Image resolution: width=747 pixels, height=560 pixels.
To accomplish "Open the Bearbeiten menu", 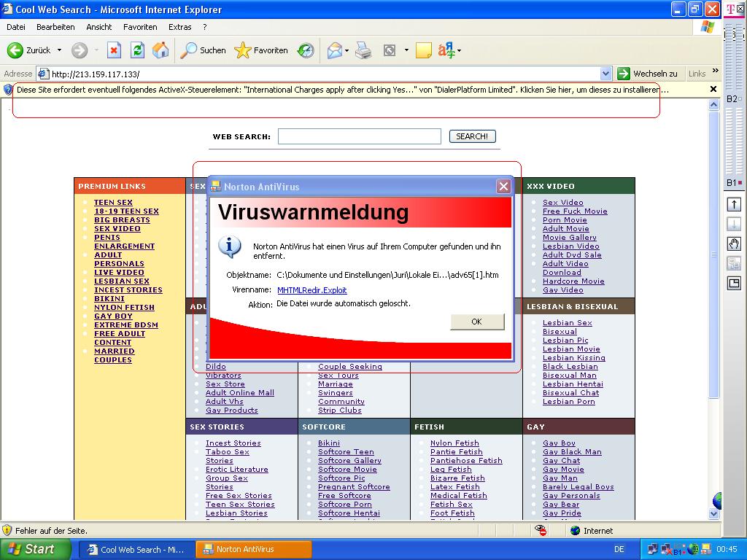I will click(55, 27).
